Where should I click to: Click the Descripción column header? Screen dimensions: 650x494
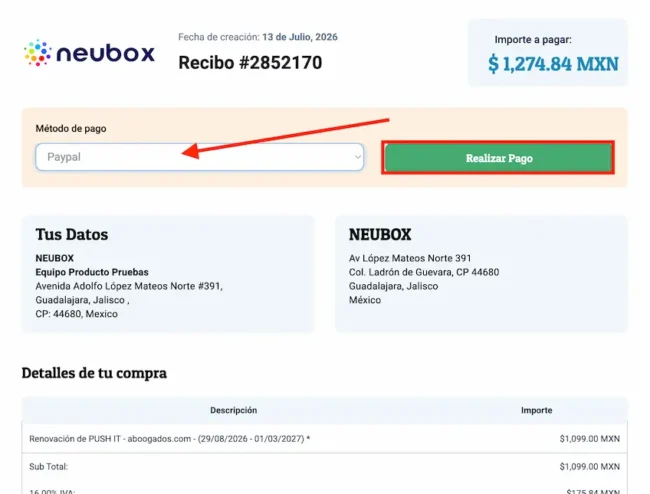point(233,410)
